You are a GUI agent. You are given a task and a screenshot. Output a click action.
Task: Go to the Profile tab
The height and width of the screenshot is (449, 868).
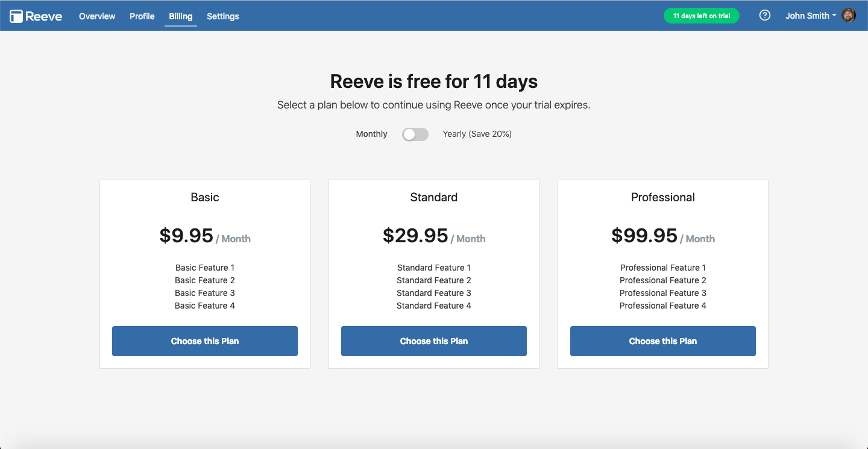142,16
